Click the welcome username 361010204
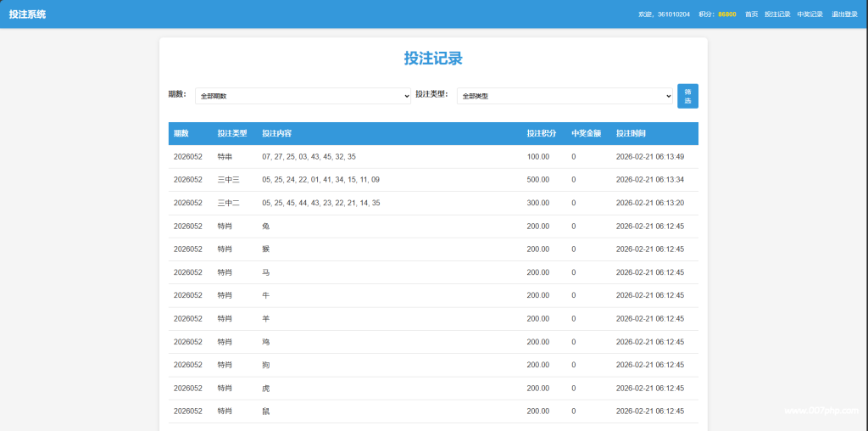The width and height of the screenshot is (868, 431). pyautogui.click(x=674, y=14)
